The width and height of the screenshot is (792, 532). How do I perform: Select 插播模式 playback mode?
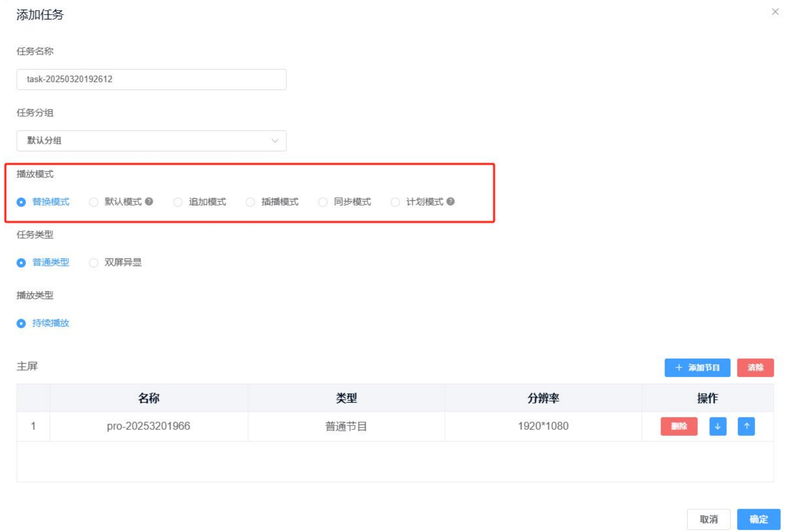pos(250,202)
